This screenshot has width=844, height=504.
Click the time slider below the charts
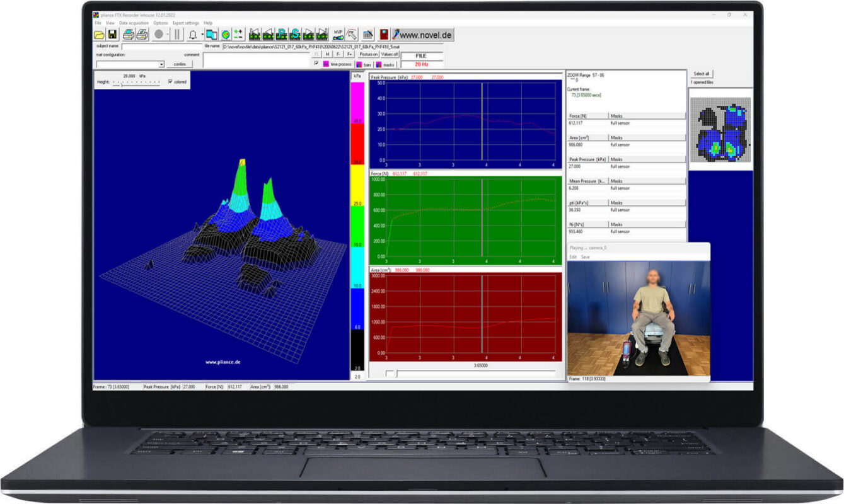coord(471,374)
